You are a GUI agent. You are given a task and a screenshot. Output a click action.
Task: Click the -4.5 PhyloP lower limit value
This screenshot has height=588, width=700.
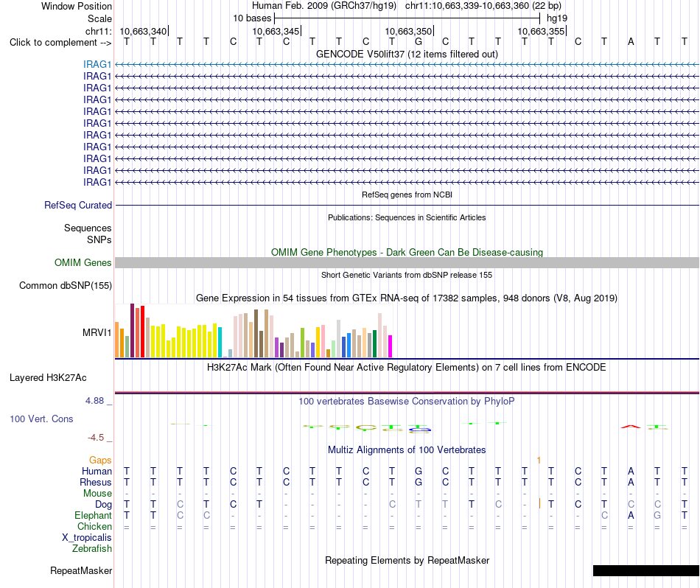[x=96, y=438]
